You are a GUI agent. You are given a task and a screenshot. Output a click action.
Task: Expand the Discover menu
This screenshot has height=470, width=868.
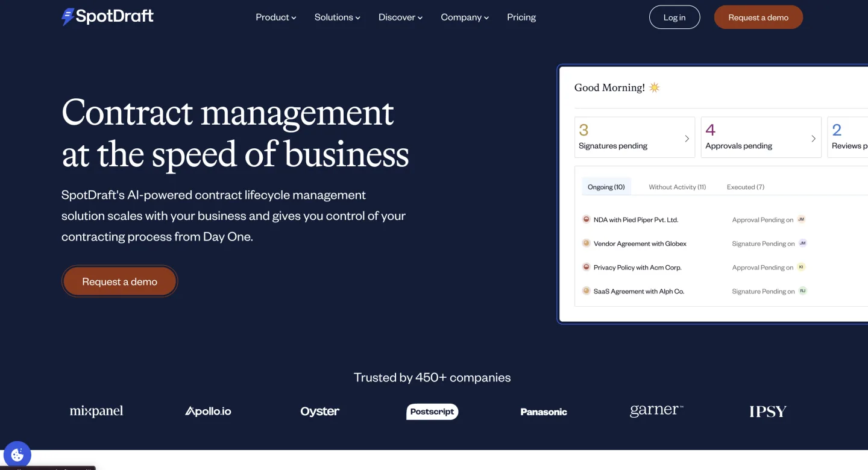click(400, 17)
